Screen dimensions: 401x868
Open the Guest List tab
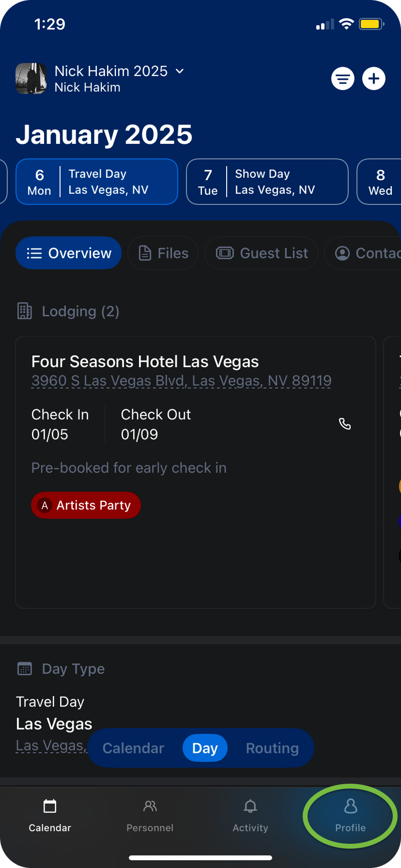point(262,253)
